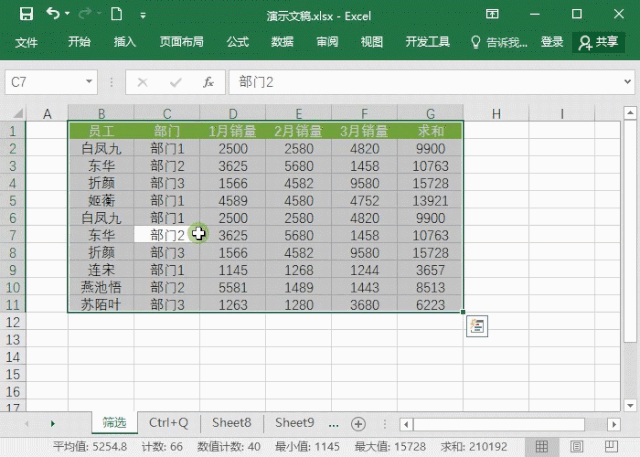Image resolution: width=640 pixels, height=457 pixels.
Task: Click cell with value 3657
Action: pyautogui.click(x=430, y=270)
